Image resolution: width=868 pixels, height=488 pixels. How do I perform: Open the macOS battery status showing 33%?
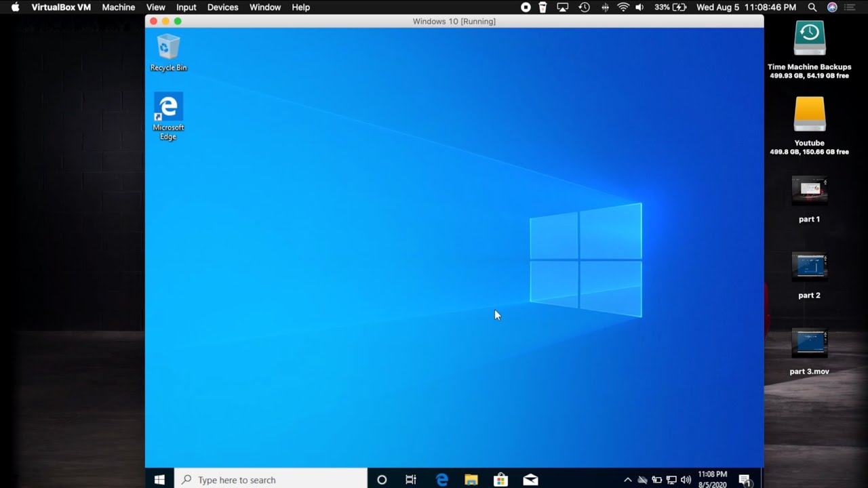coord(671,7)
